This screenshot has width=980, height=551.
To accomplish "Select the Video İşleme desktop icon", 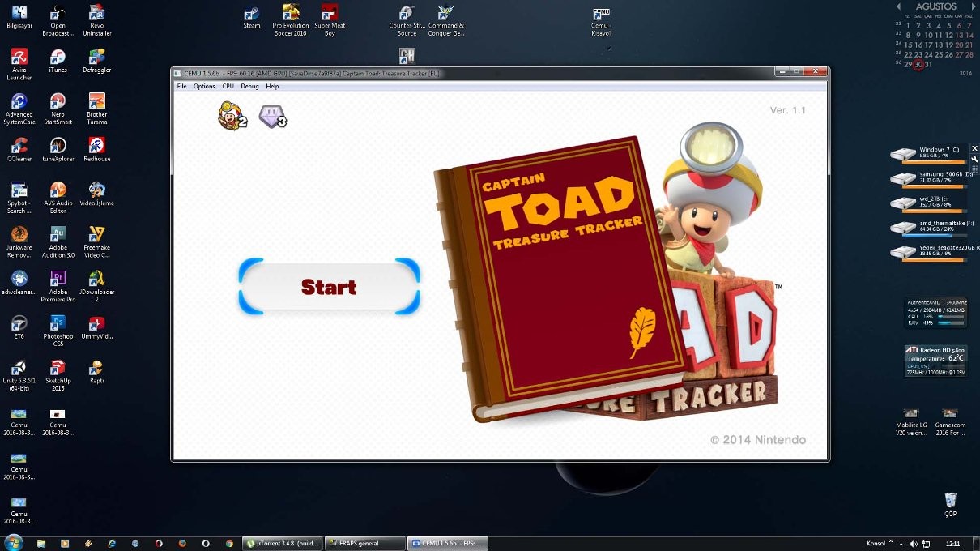I will point(96,194).
